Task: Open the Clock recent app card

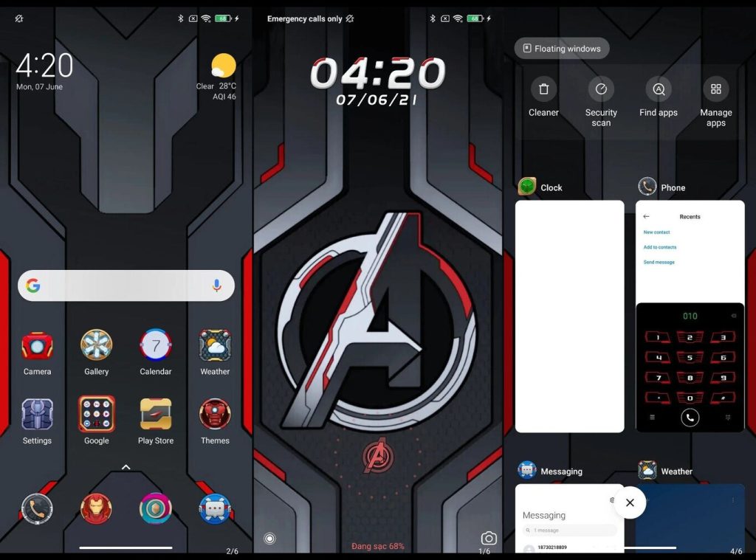Action: (569, 316)
